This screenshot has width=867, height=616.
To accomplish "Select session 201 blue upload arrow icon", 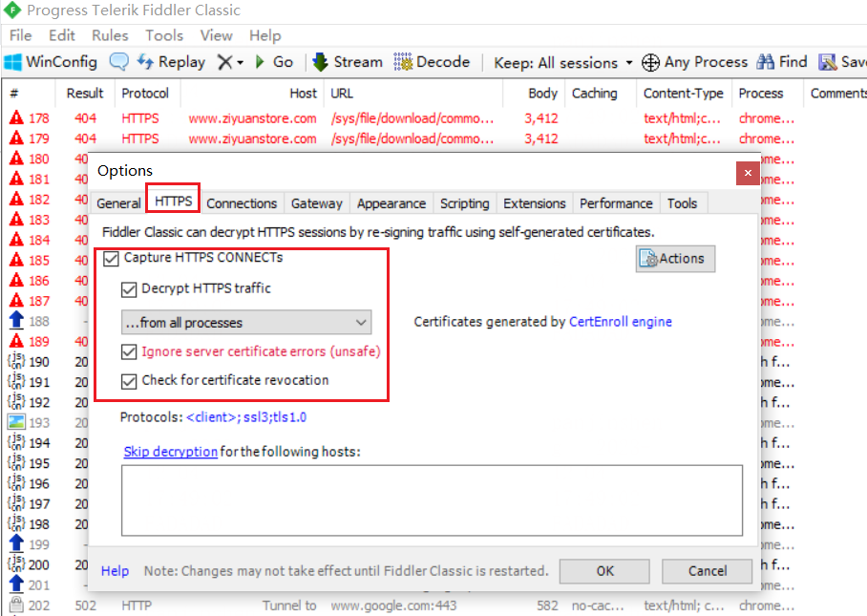I will pyautogui.click(x=16, y=584).
